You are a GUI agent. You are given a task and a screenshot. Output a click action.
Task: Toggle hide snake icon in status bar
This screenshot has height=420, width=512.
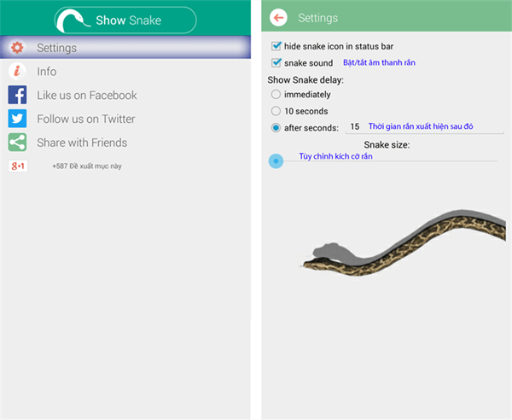click(x=276, y=46)
